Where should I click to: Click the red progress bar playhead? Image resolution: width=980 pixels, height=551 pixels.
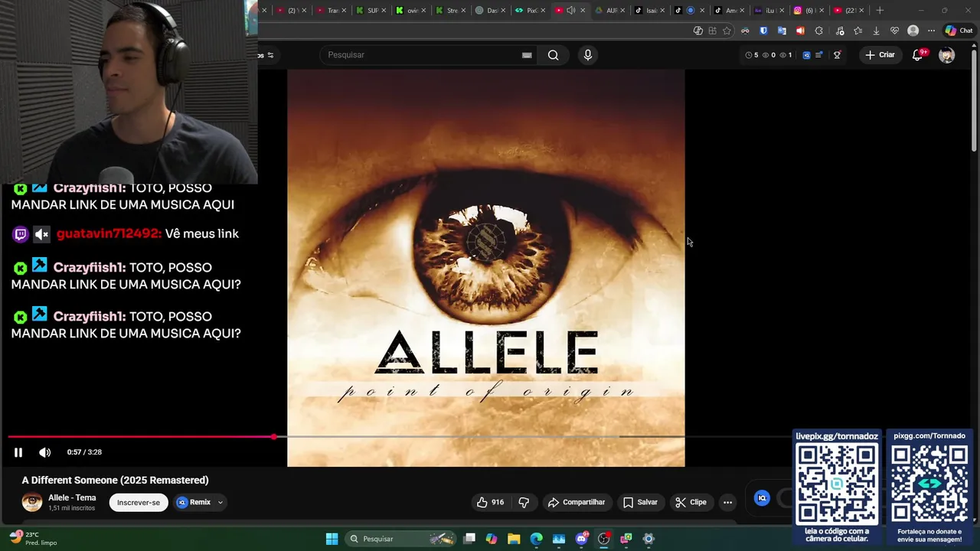pos(274,437)
